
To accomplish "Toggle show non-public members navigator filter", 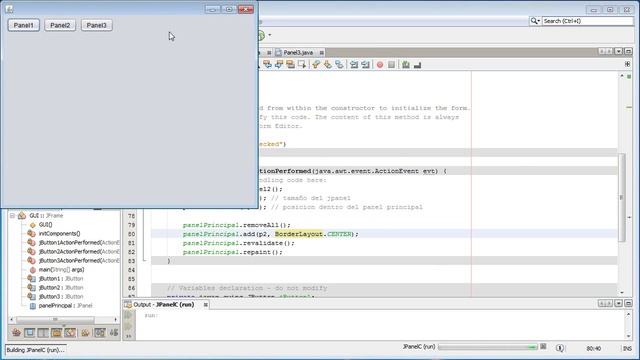I will coord(56,333).
